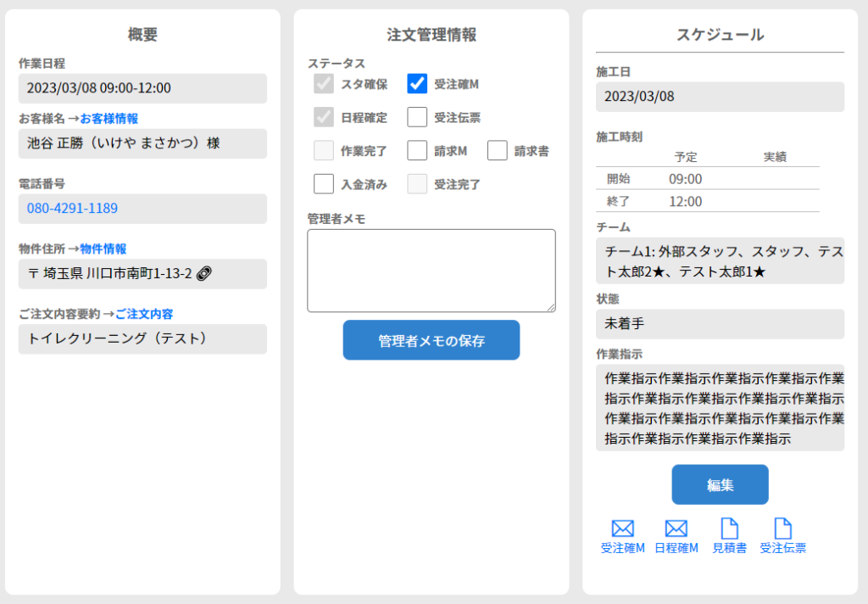Click the 受注確M envelope icon
Image resolution: width=868 pixels, height=604 pixels.
click(x=622, y=528)
